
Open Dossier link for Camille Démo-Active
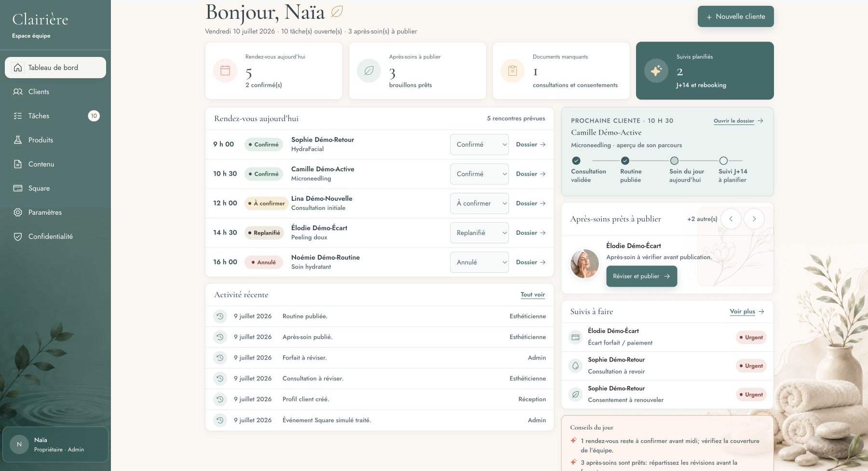[530, 174]
